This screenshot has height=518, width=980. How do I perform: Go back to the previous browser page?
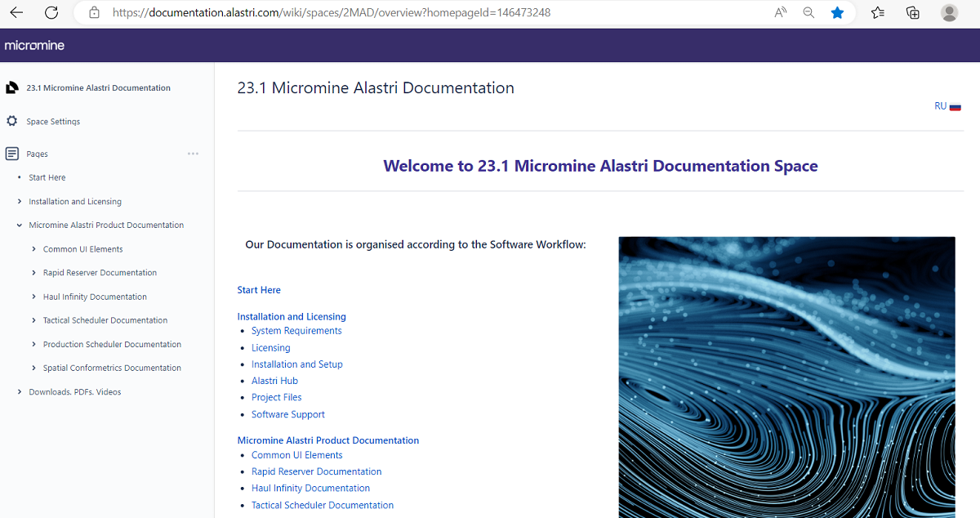[16, 13]
